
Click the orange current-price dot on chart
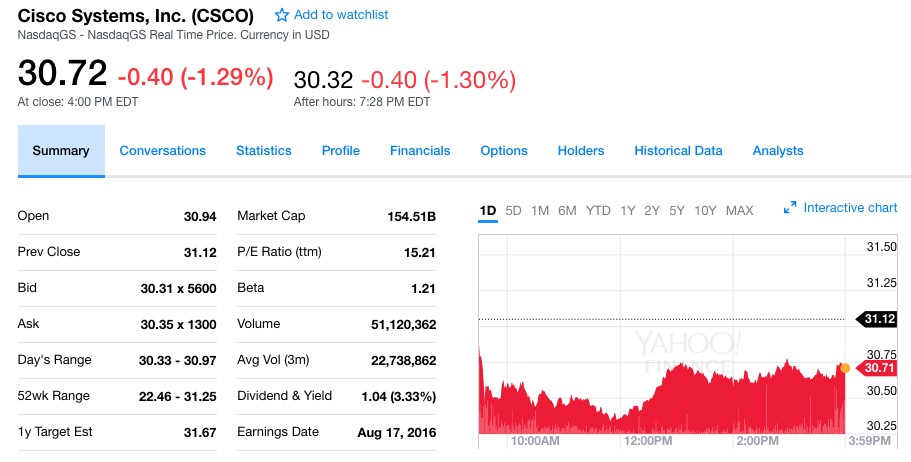tap(845, 368)
